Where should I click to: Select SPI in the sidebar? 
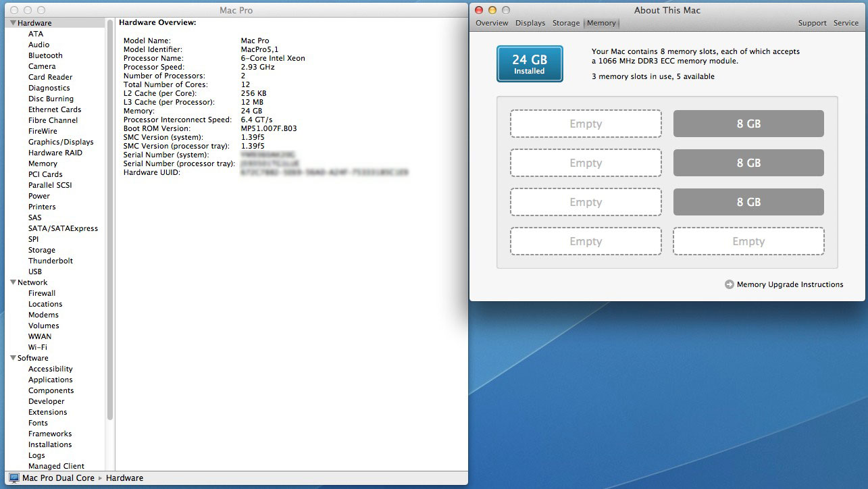[34, 239]
